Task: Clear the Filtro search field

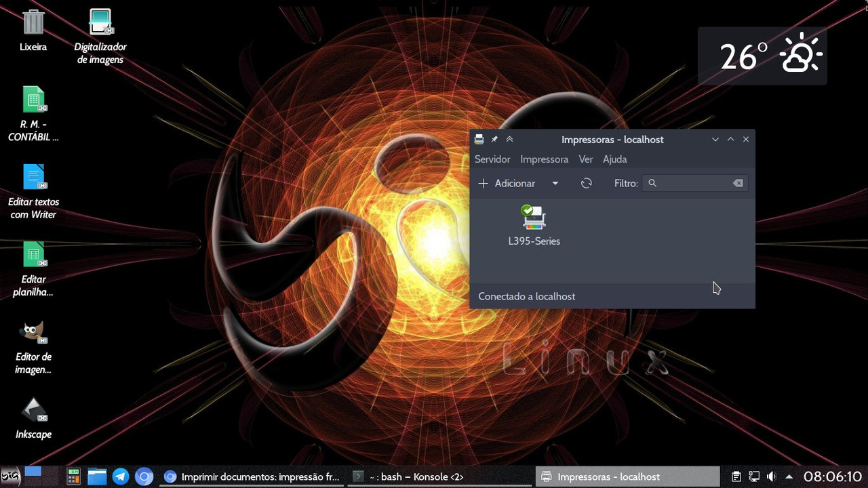Action: click(x=738, y=183)
